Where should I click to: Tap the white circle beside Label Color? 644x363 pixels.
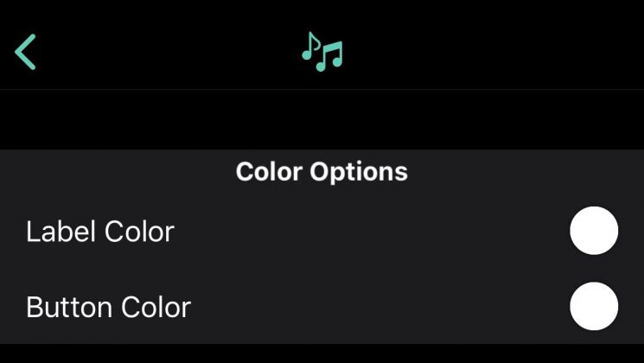[594, 231]
